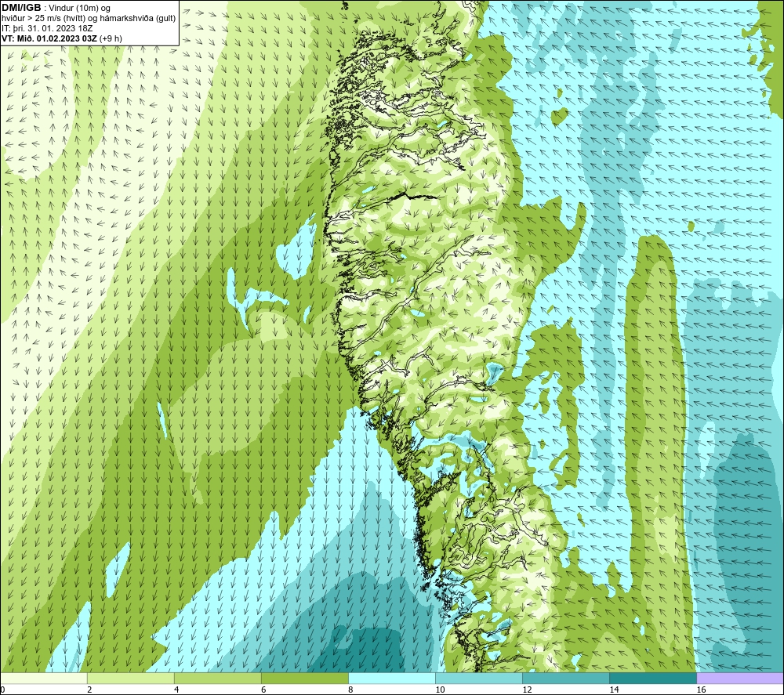Screen dimensions: 784x695
Task: Click the 6–8 m/s dark green swatch
Action: (x=305, y=678)
